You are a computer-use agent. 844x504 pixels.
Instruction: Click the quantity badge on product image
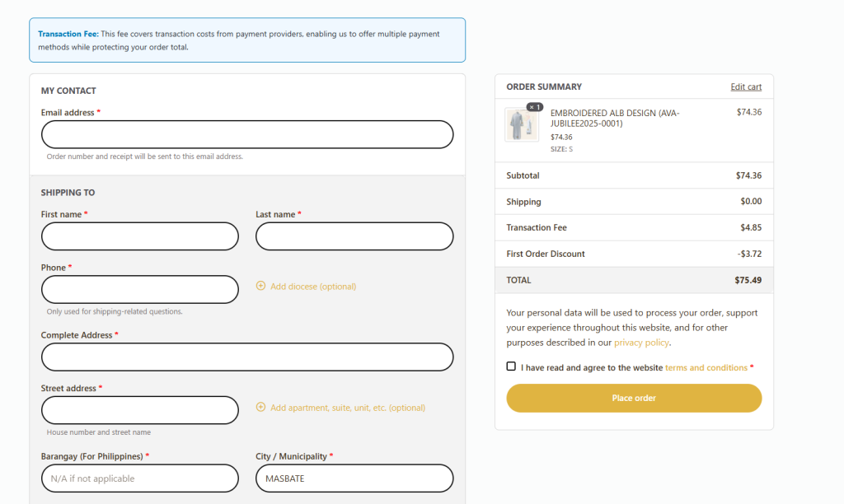[x=534, y=107]
